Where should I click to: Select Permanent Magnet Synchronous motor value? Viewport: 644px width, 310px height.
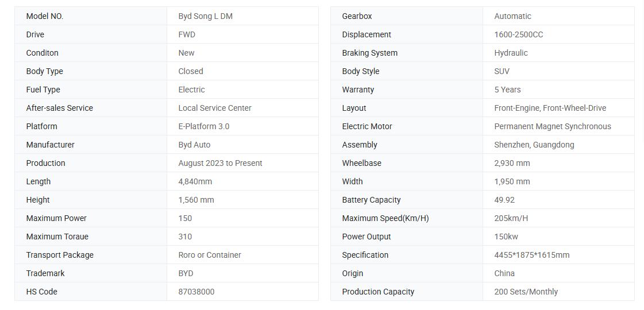click(x=553, y=126)
